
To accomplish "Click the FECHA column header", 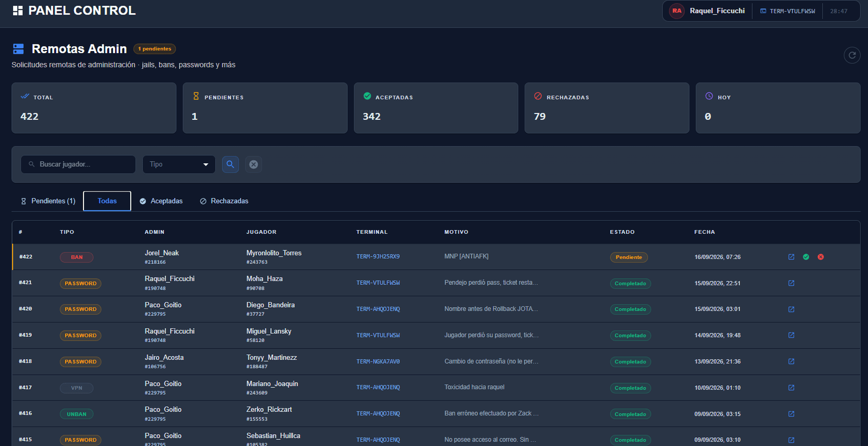I will pos(705,232).
